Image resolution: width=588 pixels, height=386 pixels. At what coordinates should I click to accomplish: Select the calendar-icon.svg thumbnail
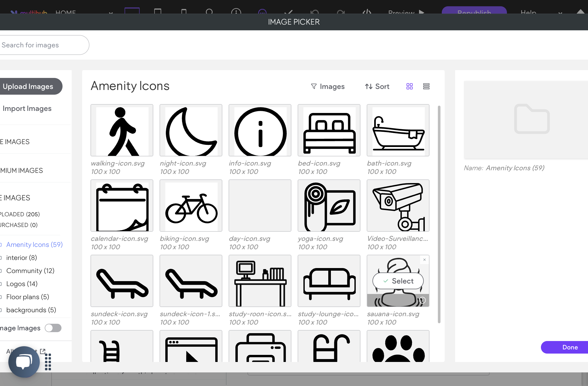click(122, 206)
